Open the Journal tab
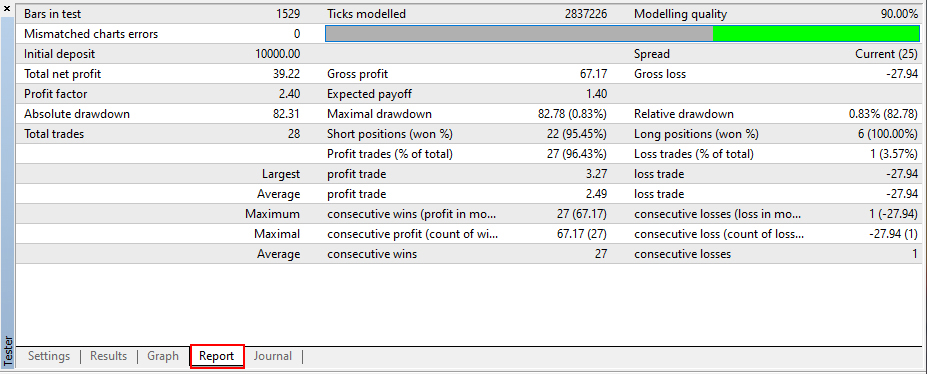This screenshot has height=374, width=927. (x=273, y=356)
